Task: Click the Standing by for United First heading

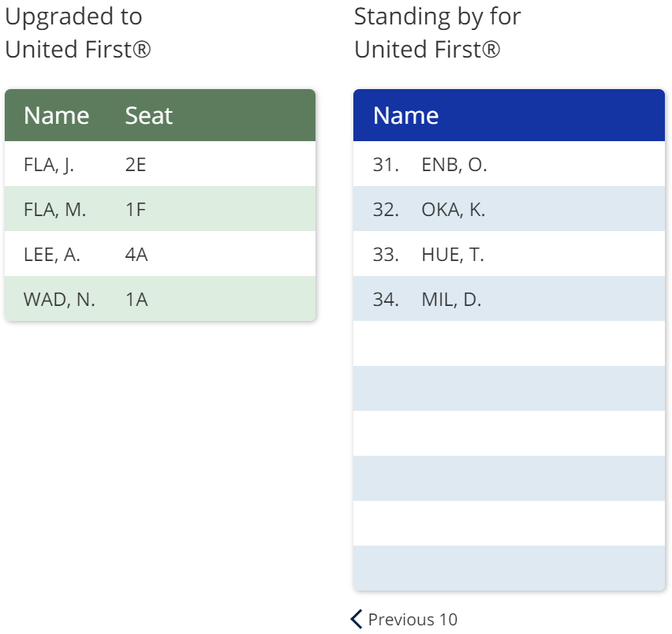Action: [438, 32]
